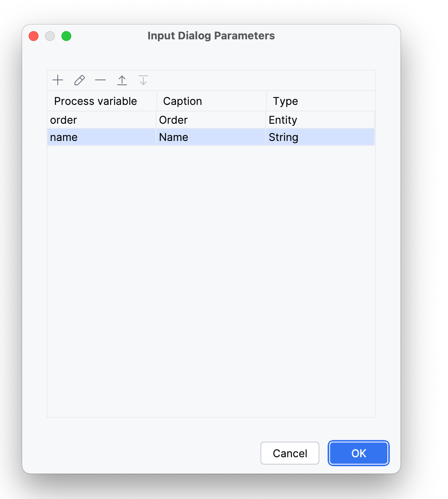448x499 pixels.
Task: Edit selected parameter with pencil icon
Action: click(x=79, y=80)
